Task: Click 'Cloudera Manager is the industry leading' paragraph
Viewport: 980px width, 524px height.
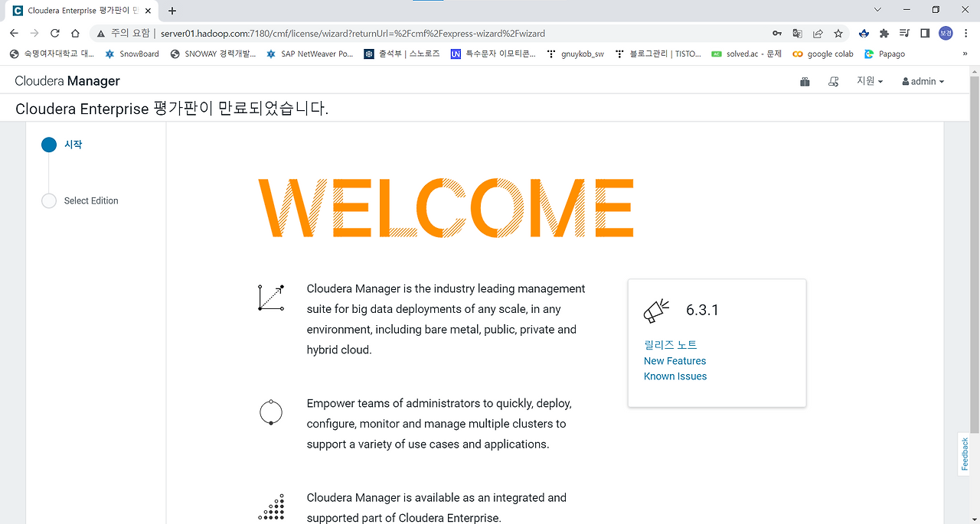Action: pyautogui.click(x=446, y=320)
